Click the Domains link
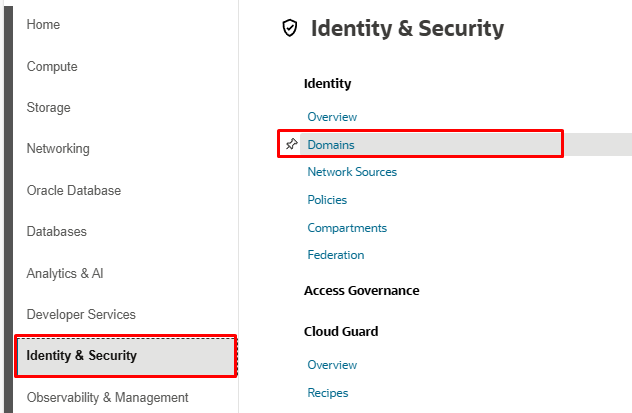 point(331,145)
